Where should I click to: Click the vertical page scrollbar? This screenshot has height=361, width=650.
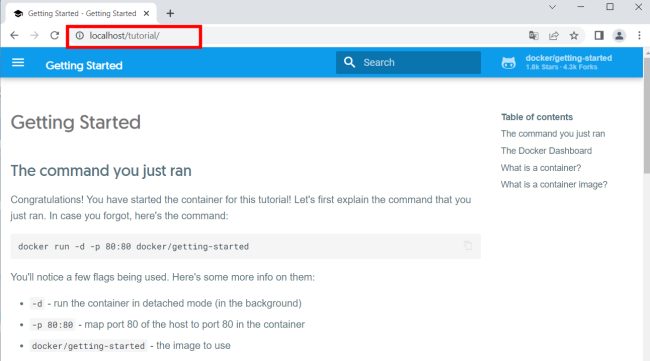click(646, 116)
